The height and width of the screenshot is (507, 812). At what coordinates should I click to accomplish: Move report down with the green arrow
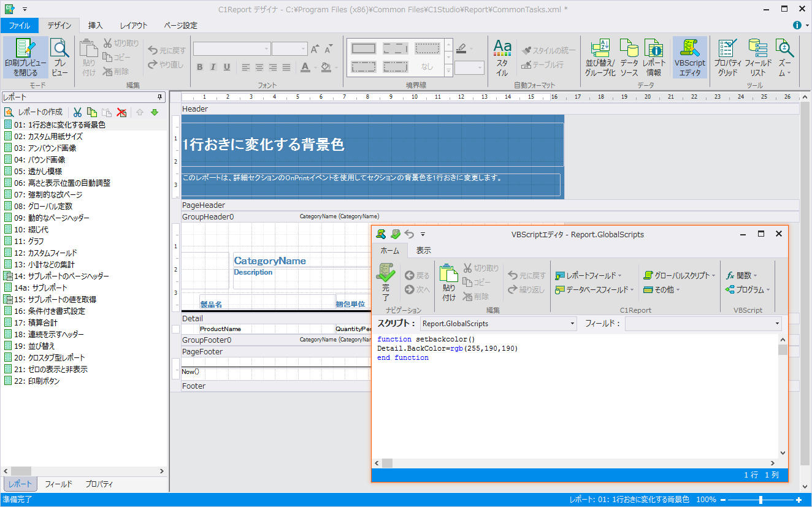point(155,112)
